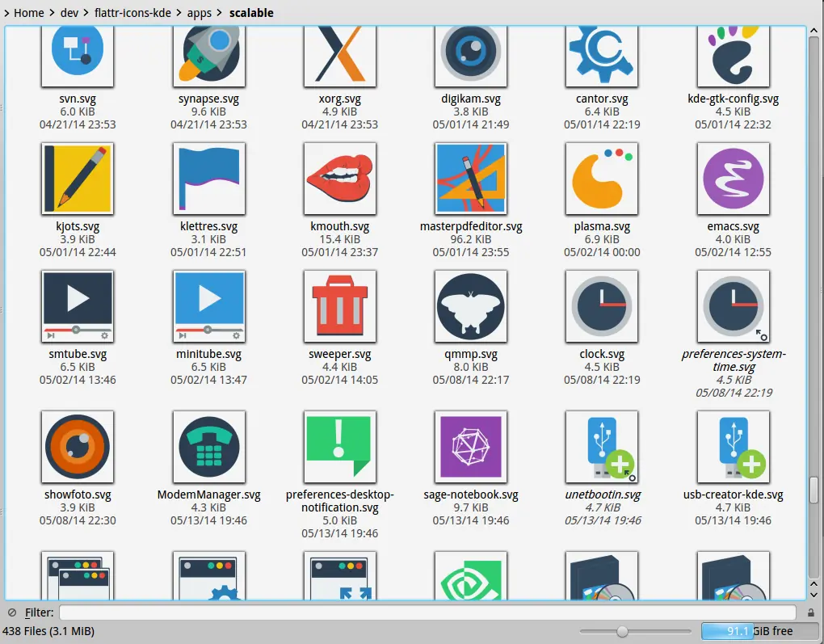Expand the breadcrumb arrow after flattr-icons-kde

click(179, 13)
